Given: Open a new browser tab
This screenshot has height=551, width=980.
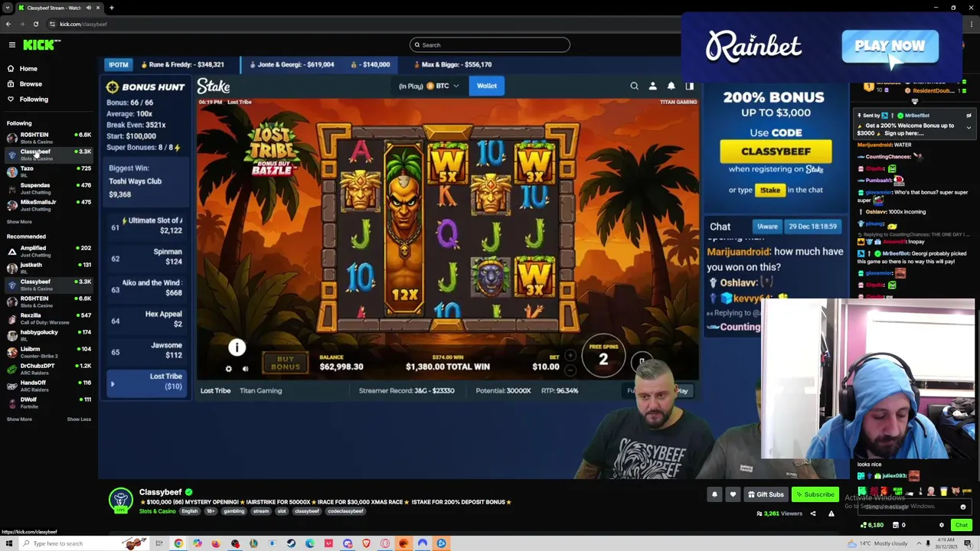Looking at the screenshot, I should (111, 8).
